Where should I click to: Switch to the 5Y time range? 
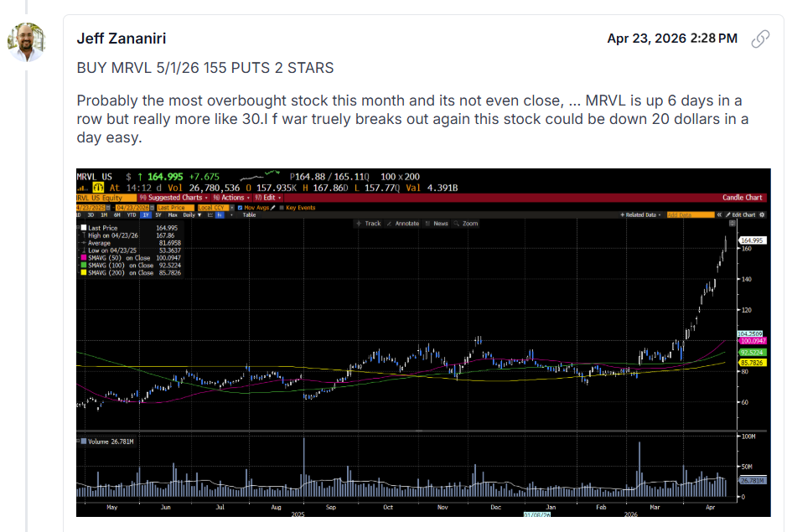click(x=158, y=215)
